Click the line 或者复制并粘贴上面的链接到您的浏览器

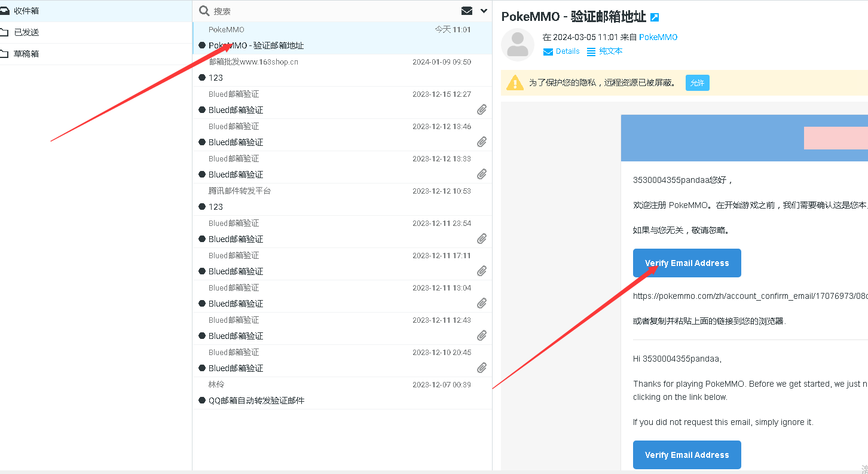[710, 321]
